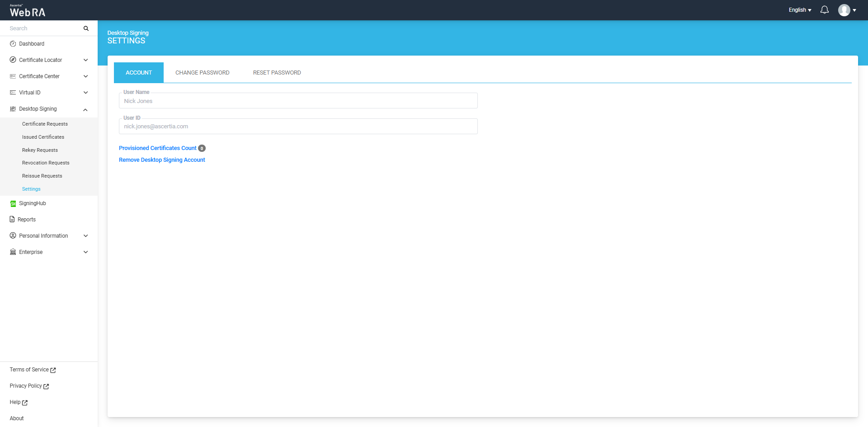The image size is (868, 427).
Task: Click the search magnifier icon
Action: [x=86, y=28]
